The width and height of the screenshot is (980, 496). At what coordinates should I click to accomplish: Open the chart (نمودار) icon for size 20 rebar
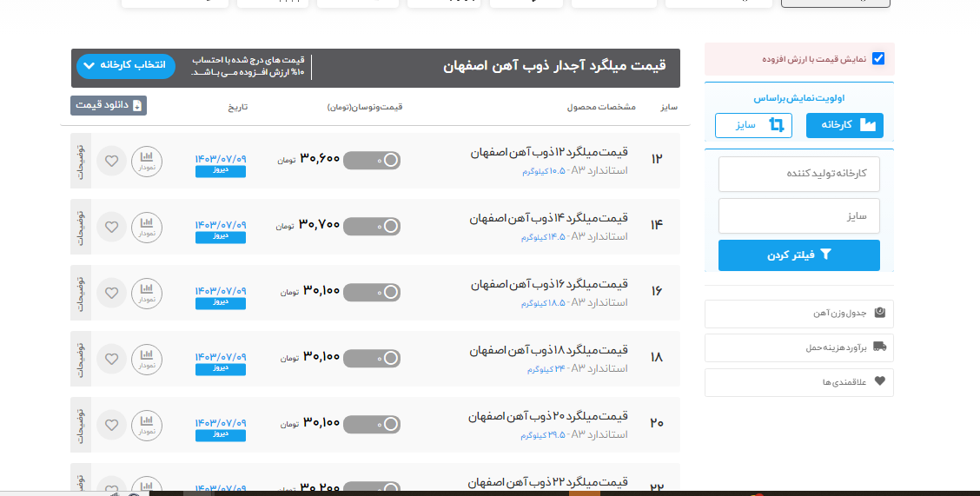[147, 425]
